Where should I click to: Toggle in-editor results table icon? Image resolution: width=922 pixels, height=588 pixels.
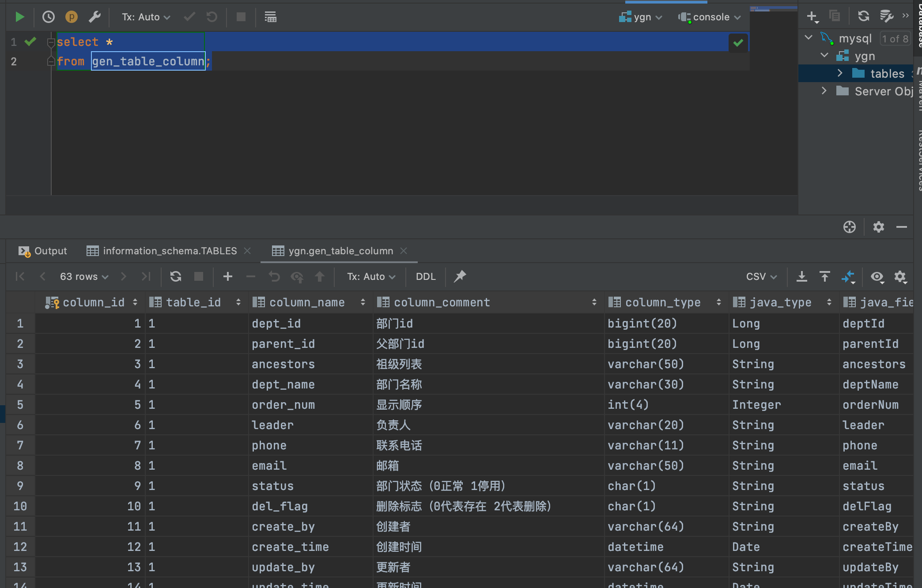[x=270, y=17]
